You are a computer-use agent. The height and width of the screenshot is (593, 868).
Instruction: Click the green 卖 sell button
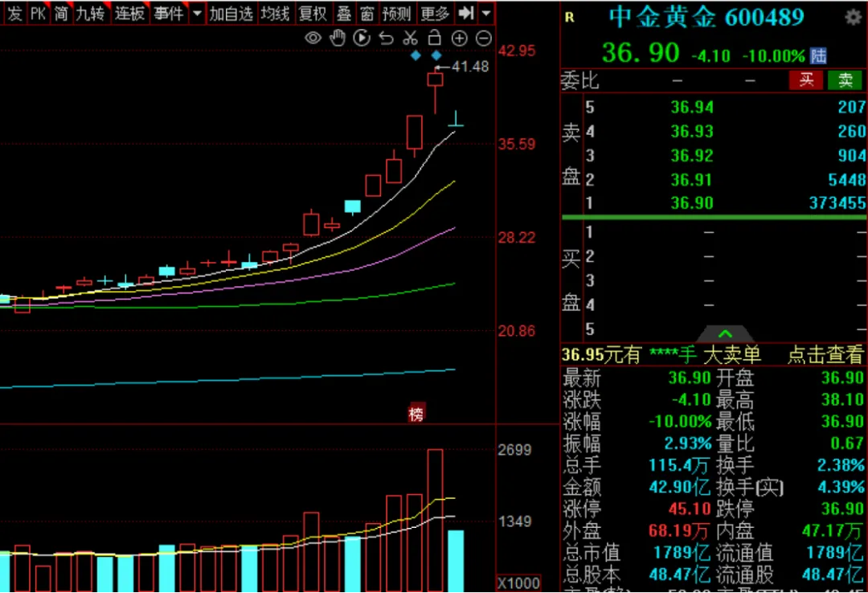(x=845, y=80)
